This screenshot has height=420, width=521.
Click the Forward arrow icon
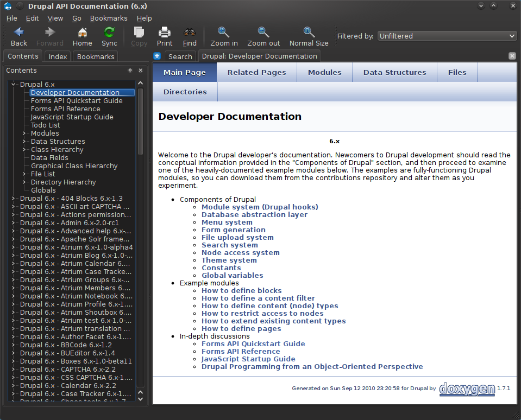point(50,32)
